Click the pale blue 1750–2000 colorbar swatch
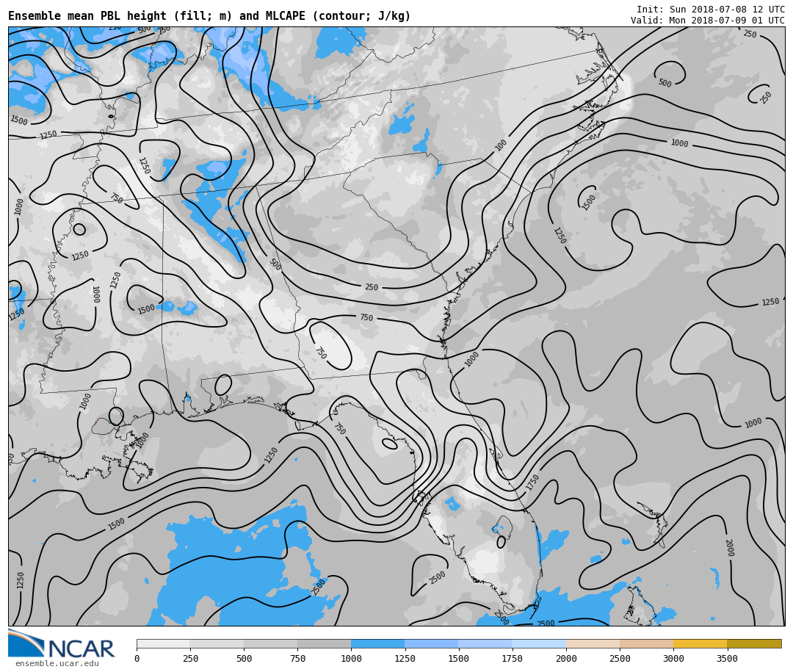793x672 pixels. coord(539,643)
